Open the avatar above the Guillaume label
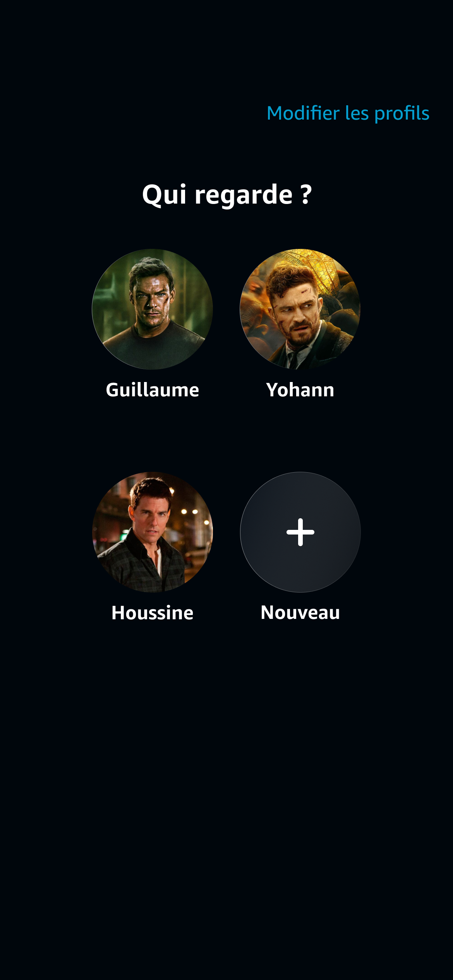 click(152, 309)
